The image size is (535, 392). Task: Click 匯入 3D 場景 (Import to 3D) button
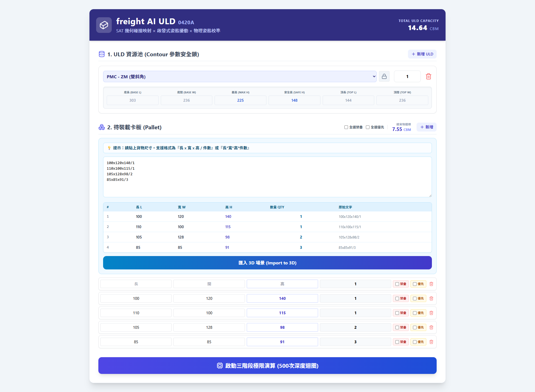pos(267,263)
